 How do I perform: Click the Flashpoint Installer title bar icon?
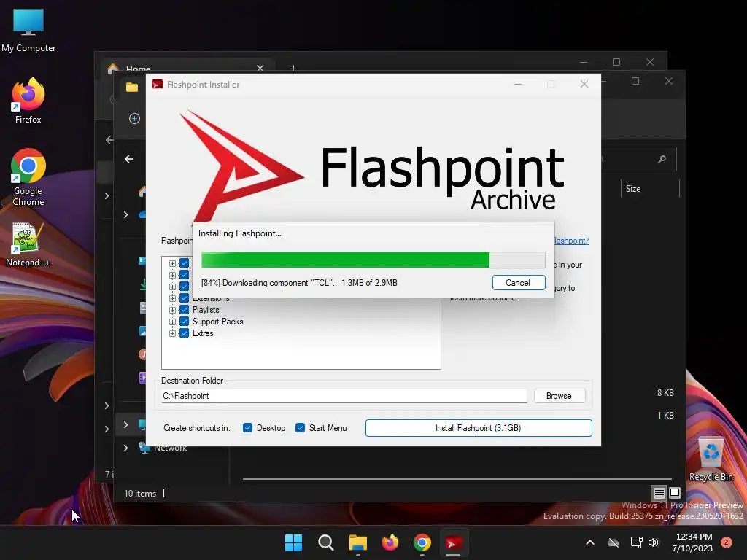[158, 85]
